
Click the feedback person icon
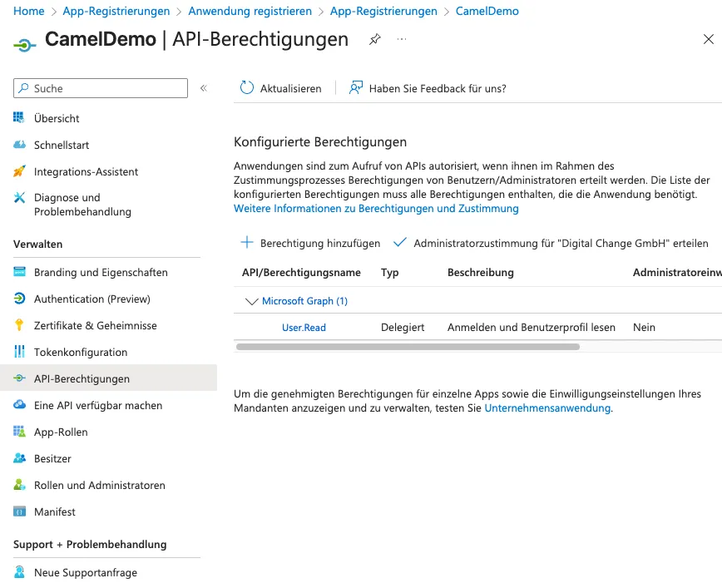pos(355,87)
